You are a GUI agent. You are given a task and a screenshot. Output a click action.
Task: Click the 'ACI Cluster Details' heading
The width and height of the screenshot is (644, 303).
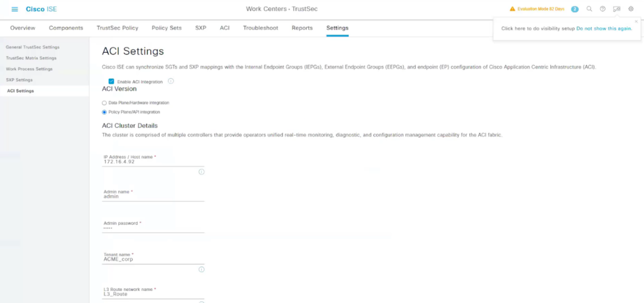click(130, 125)
